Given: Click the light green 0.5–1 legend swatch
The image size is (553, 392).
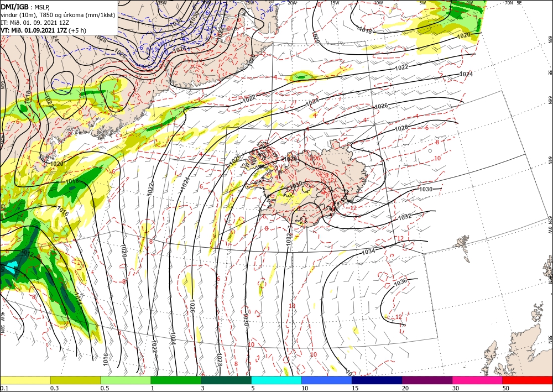Looking at the screenshot, I should (126, 380).
